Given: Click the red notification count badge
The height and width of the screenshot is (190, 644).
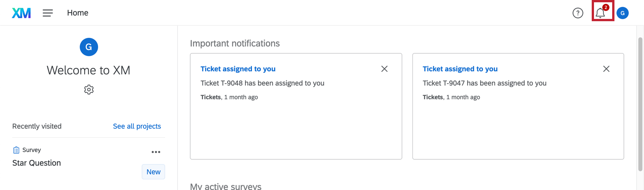Looking at the screenshot, I should click(606, 8).
